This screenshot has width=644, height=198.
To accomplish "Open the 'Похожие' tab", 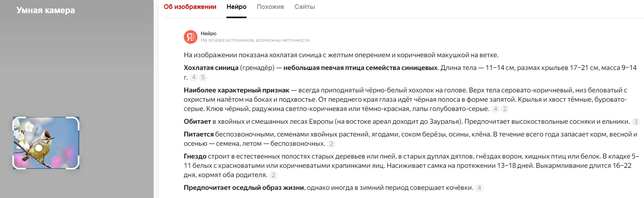I will pyautogui.click(x=270, y=7).
